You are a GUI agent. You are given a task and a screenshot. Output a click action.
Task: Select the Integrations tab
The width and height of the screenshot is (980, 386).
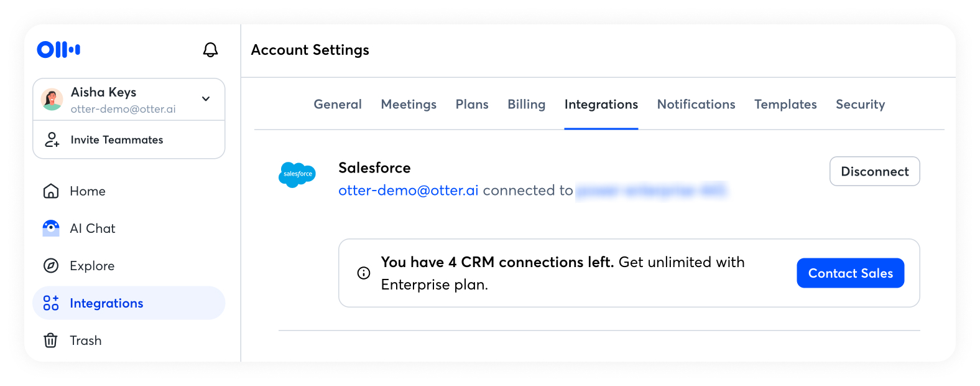tap(601, 105)
